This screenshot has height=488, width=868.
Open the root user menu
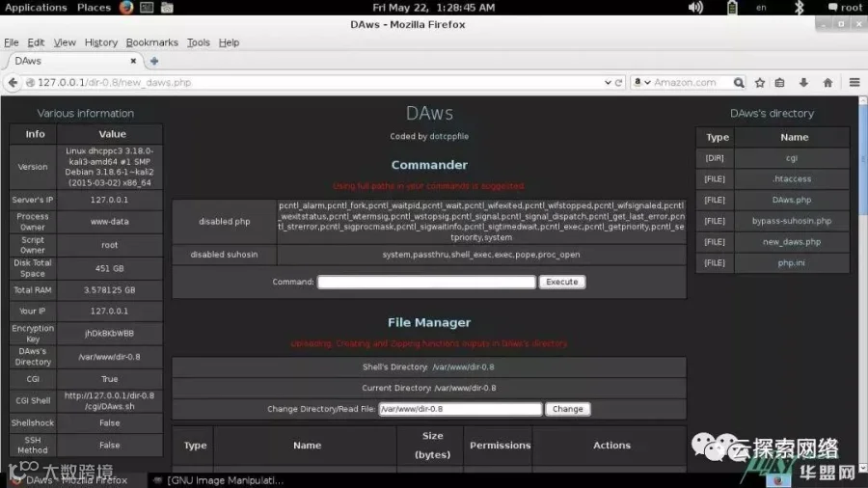point(845,7)
